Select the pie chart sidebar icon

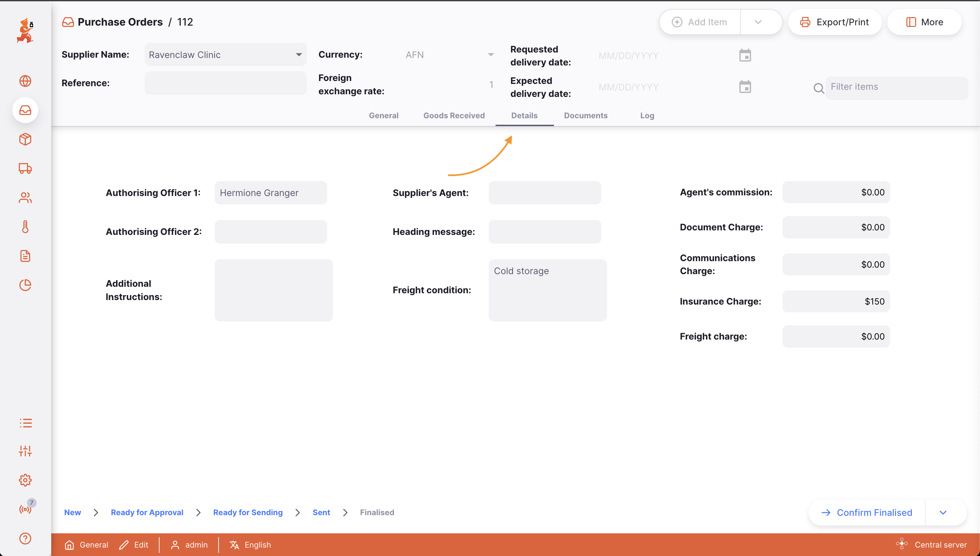pyautogui.click(x=25, y=285)
